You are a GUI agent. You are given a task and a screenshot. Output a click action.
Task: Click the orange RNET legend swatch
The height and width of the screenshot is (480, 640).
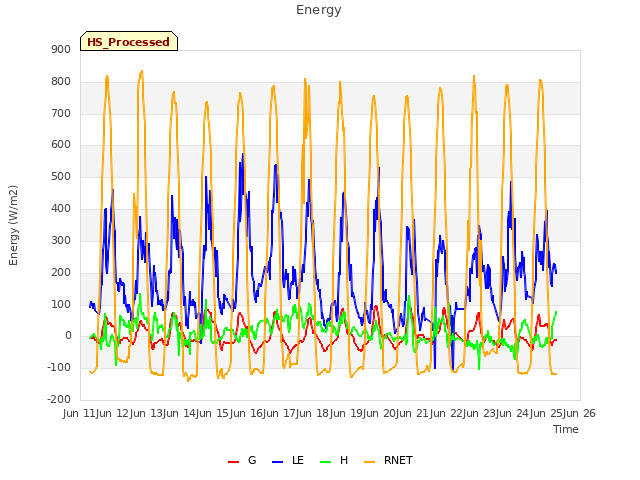click(369, 462)
